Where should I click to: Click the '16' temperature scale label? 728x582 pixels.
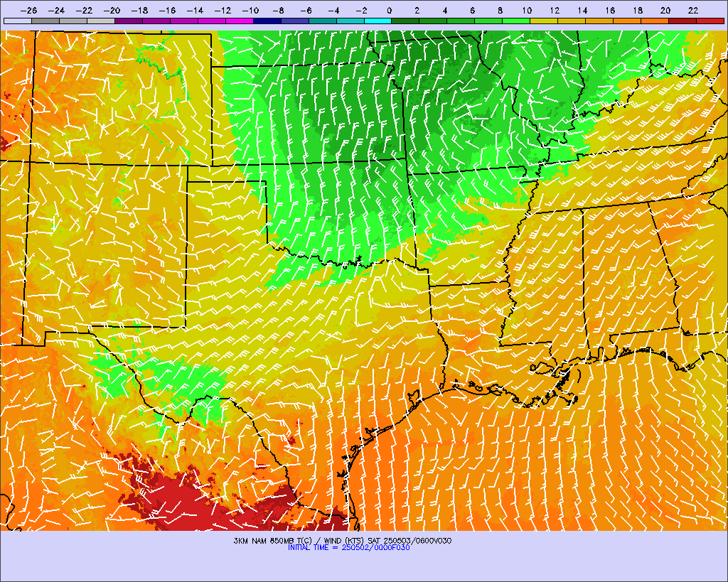click(610, 10)
